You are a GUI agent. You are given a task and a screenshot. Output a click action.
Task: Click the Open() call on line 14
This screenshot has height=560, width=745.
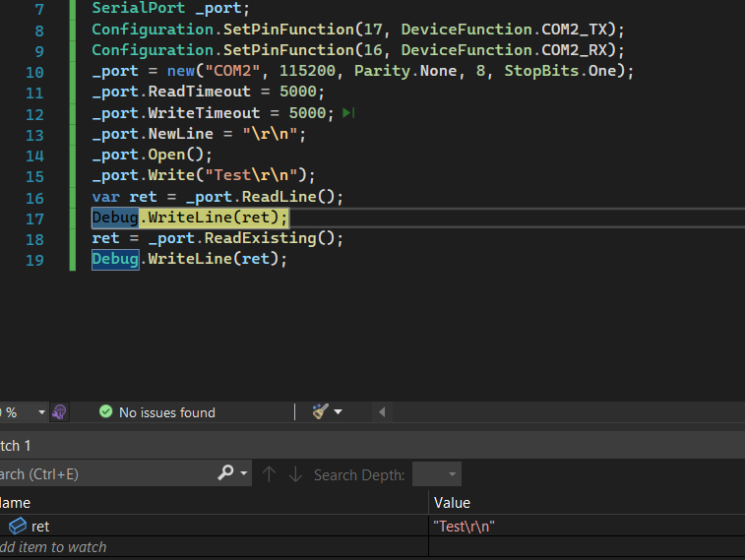click(176, 155)
